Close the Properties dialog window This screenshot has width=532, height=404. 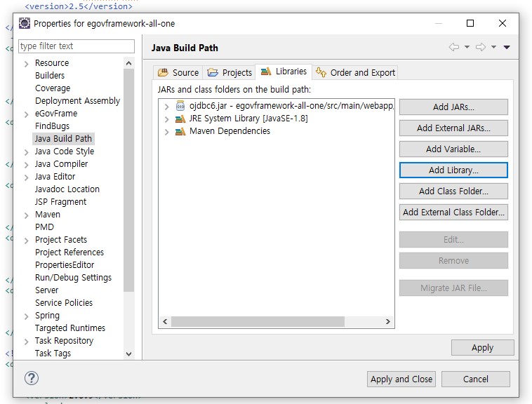click(x=503, y=23)
